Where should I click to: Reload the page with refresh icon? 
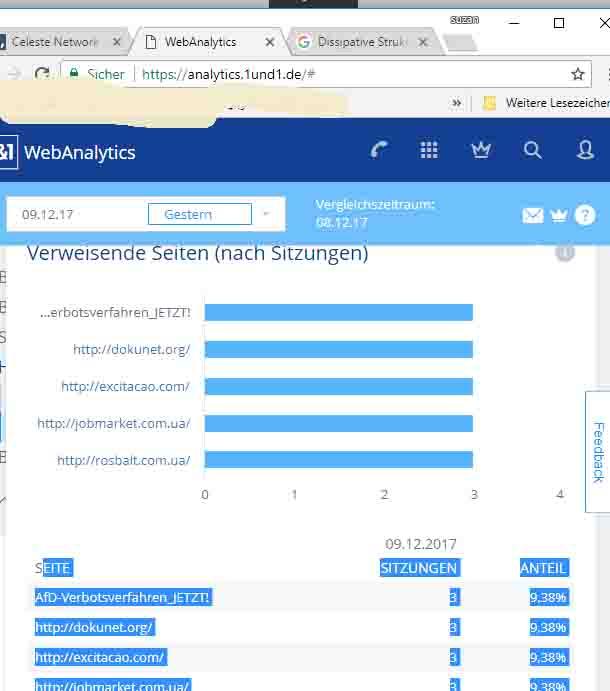42,73
